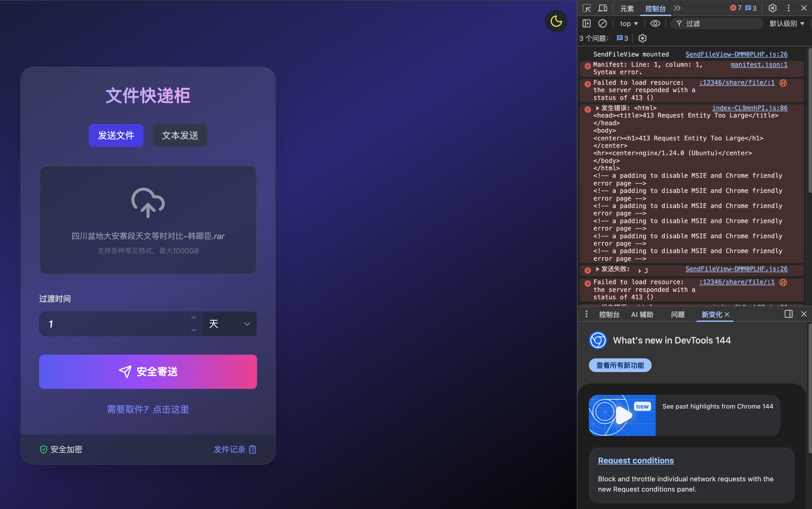
Task: Clear console with the ban icon
Action: 602,24
